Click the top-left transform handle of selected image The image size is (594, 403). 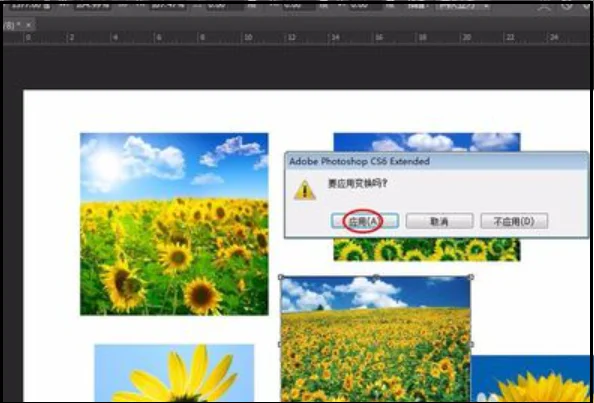[281, 277]
